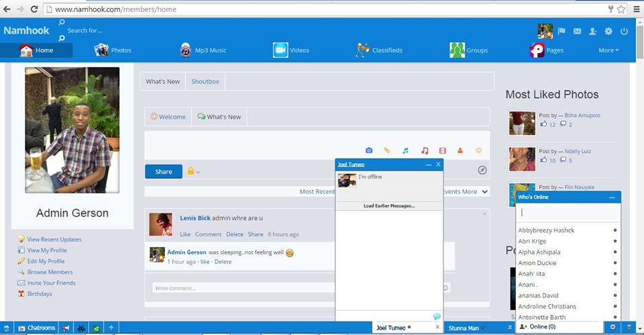Open Mp3 Music section
The height and width of the screenshot is (335, 644).
[x=203, y=50]
